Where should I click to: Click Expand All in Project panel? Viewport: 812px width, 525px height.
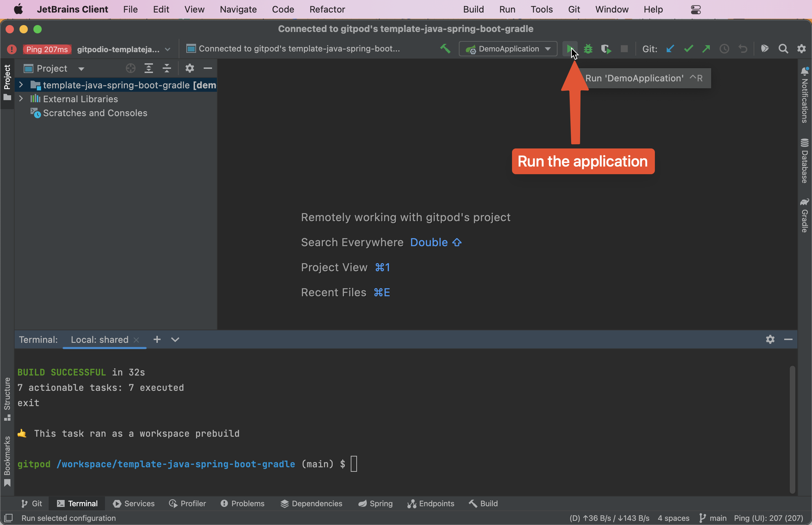click(149, 68)
